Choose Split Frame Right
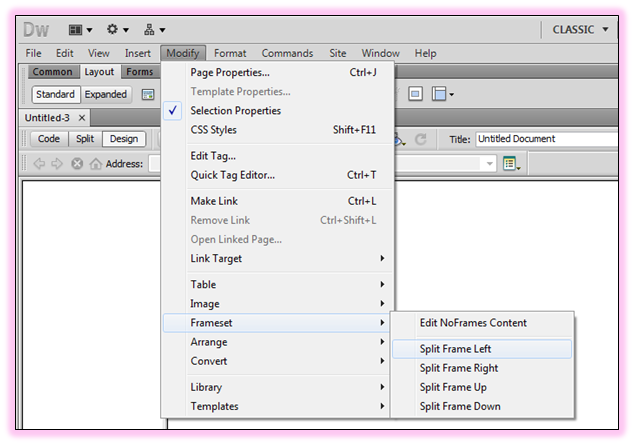Viewport: 634px width, 445px height. pyautogui.click(x=482, y=368)
